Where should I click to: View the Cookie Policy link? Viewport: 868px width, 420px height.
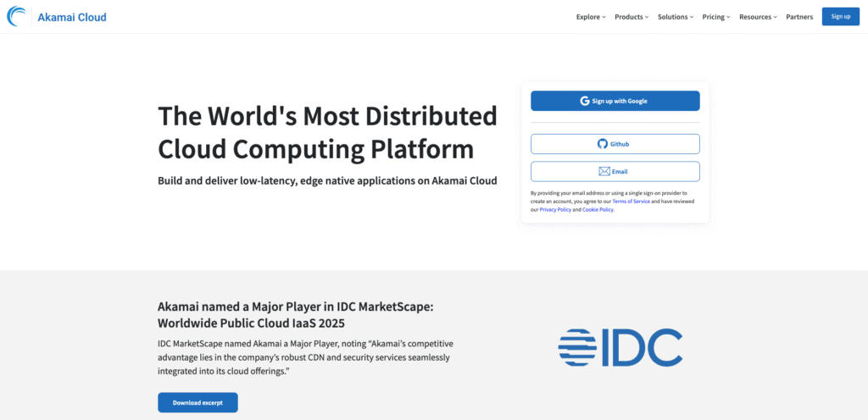pyautogui.click(x=598, y=209)
